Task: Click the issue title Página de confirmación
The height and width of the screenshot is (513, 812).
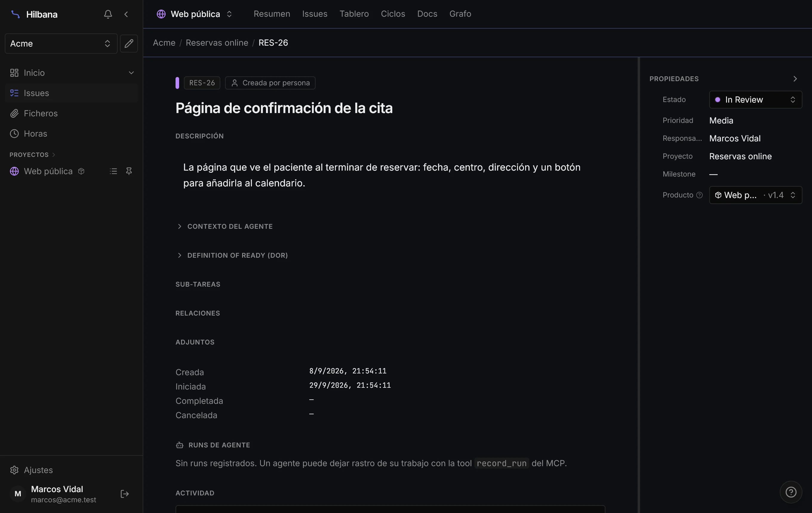Action: 284,108
